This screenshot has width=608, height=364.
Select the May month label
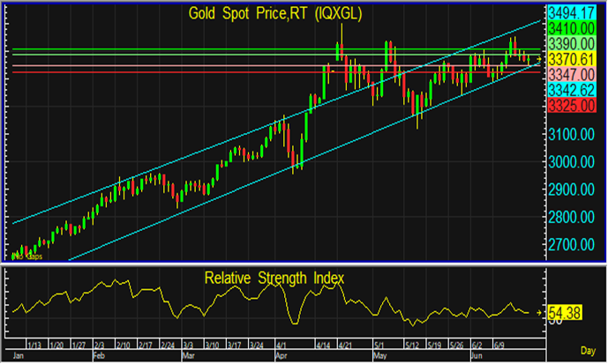[x=380, y=356]
